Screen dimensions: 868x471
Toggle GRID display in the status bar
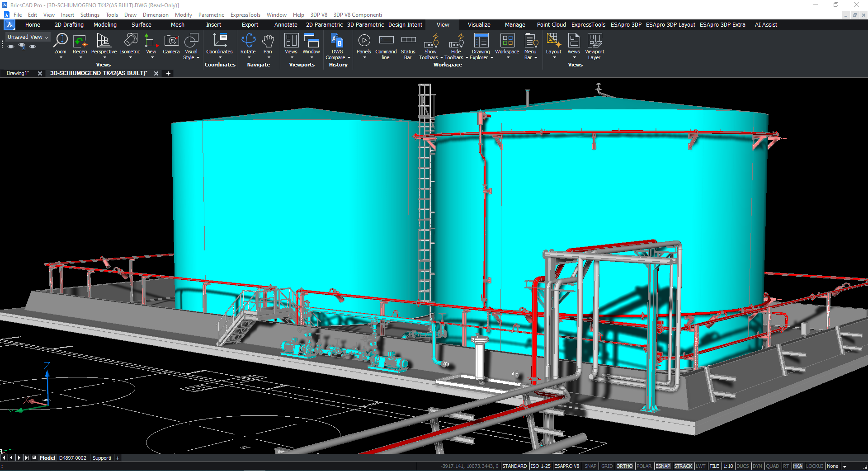(606, 466)
